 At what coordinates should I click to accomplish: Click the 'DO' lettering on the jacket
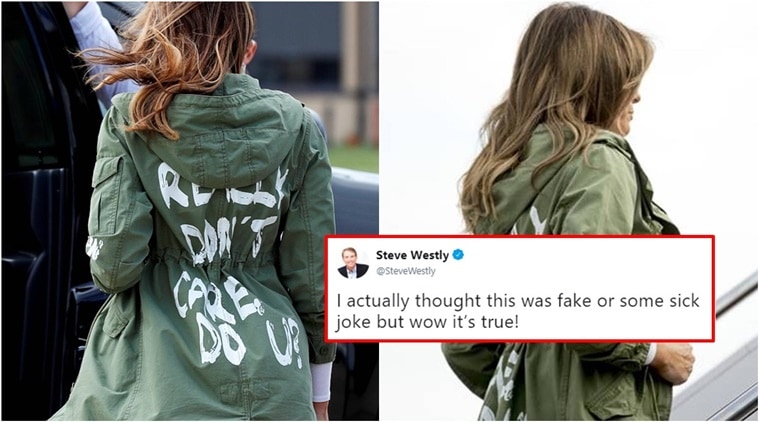221,339
